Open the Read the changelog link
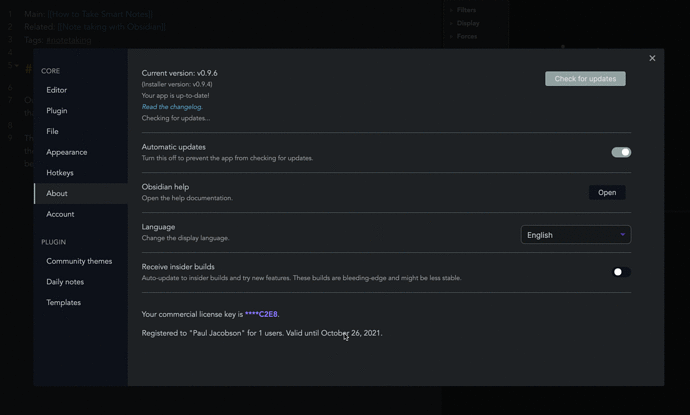690x415 pixels. click(172, 107)
